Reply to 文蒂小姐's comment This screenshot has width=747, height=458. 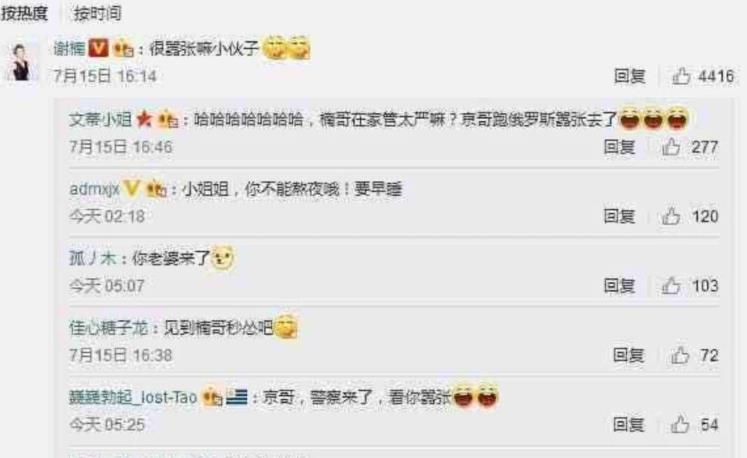(619, 147)
